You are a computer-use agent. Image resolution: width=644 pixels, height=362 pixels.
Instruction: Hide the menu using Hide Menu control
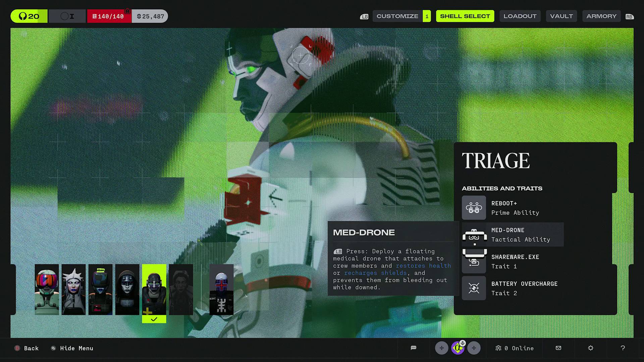(71, 348)
